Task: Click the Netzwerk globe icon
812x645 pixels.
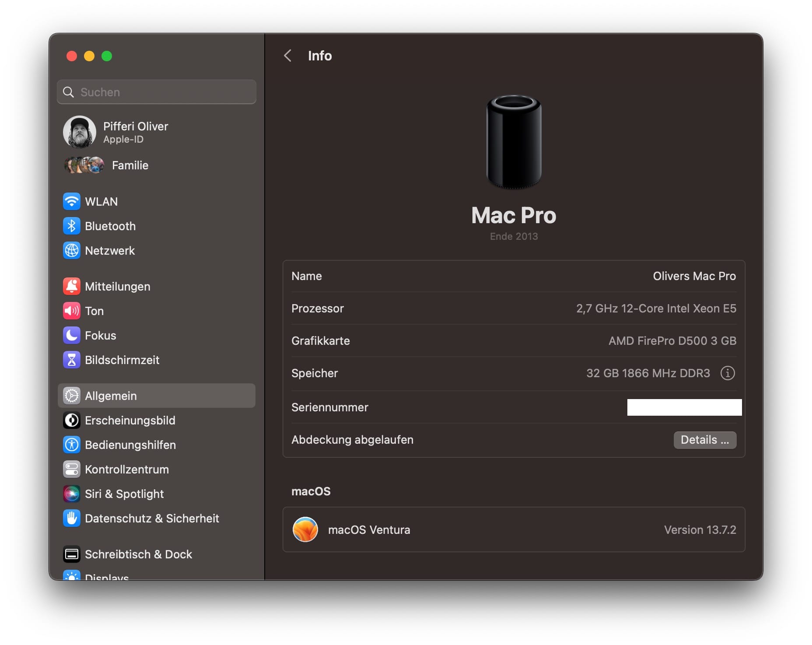Action: click(x=72, y=251)
